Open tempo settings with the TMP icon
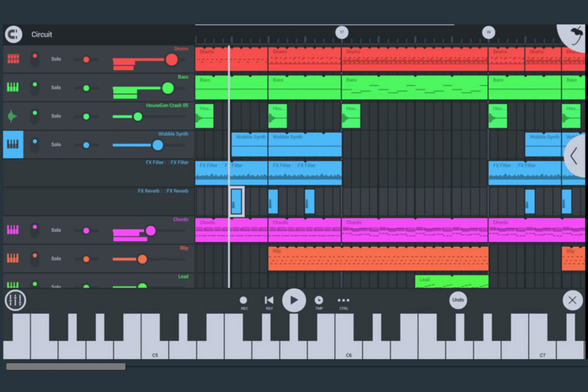The height and width of the screenshot is (392, 588). pos(319,300)
